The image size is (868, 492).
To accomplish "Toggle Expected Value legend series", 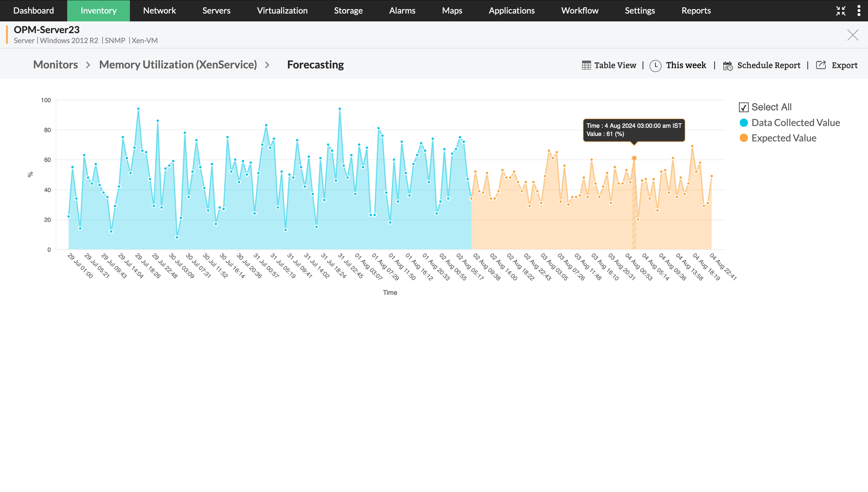I will pyautogui.click(x=784, y=138).
